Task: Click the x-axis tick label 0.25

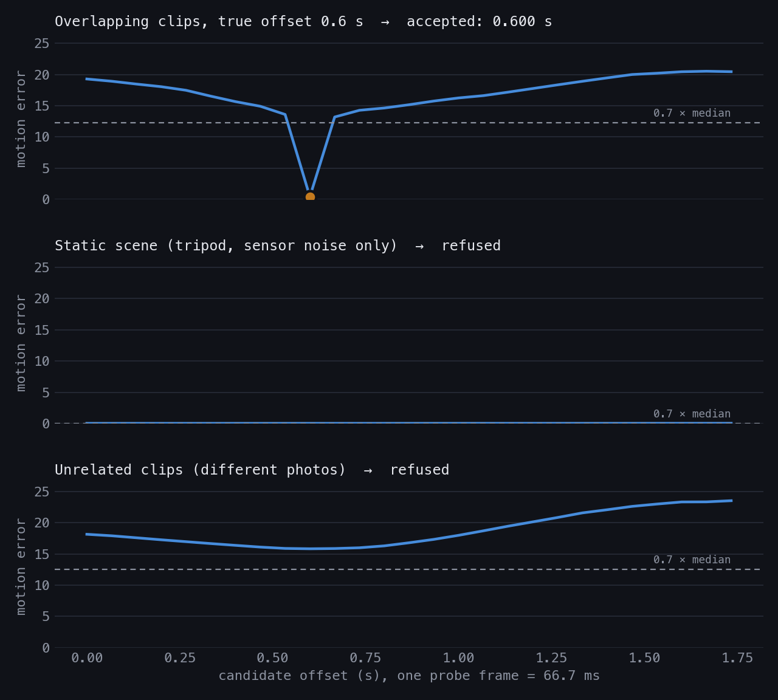Action: (x=180, y=658)
